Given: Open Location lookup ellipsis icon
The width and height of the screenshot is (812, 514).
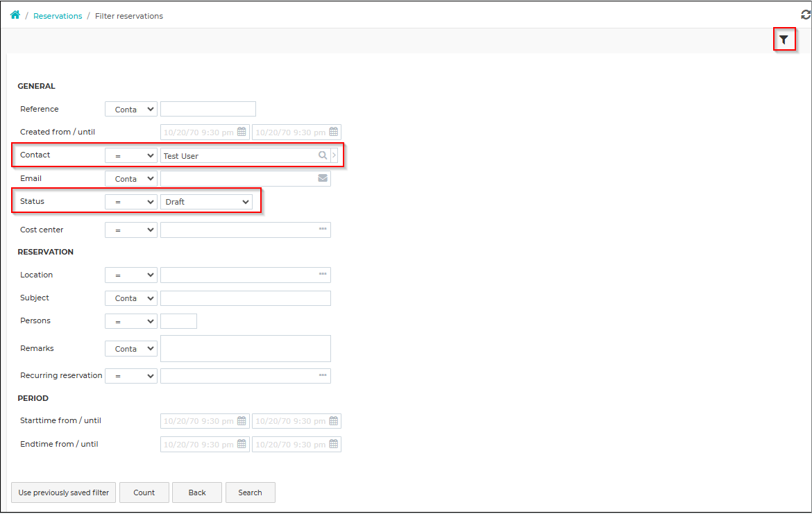Looking at the screenshot, I should [323, 274].
